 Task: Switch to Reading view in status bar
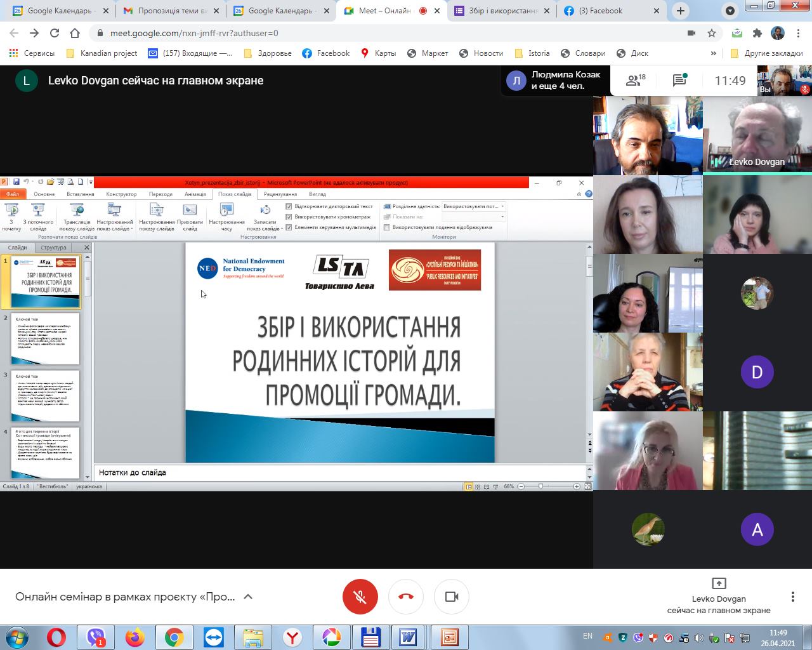pos(487,487)
